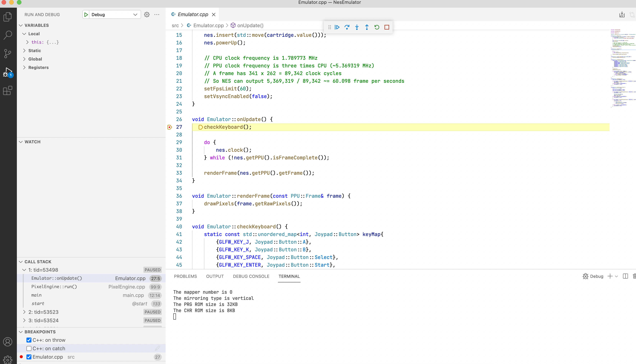Restart the debug session

(377, 27)
